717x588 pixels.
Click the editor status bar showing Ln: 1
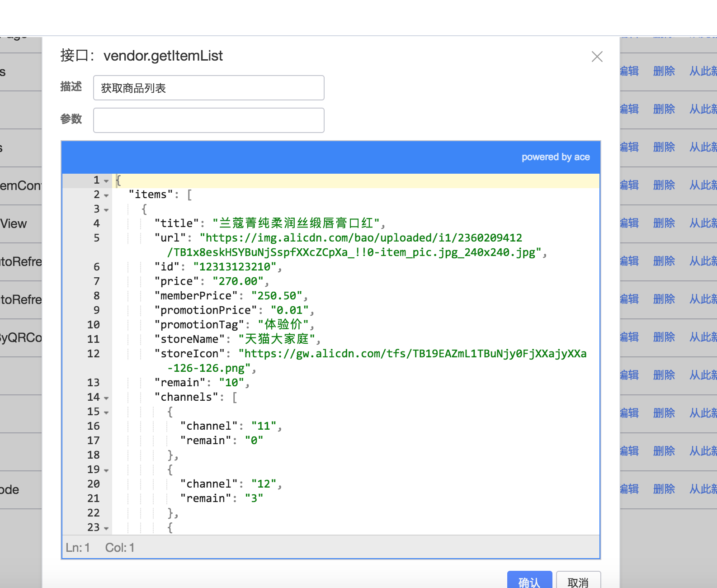point(78,548)
